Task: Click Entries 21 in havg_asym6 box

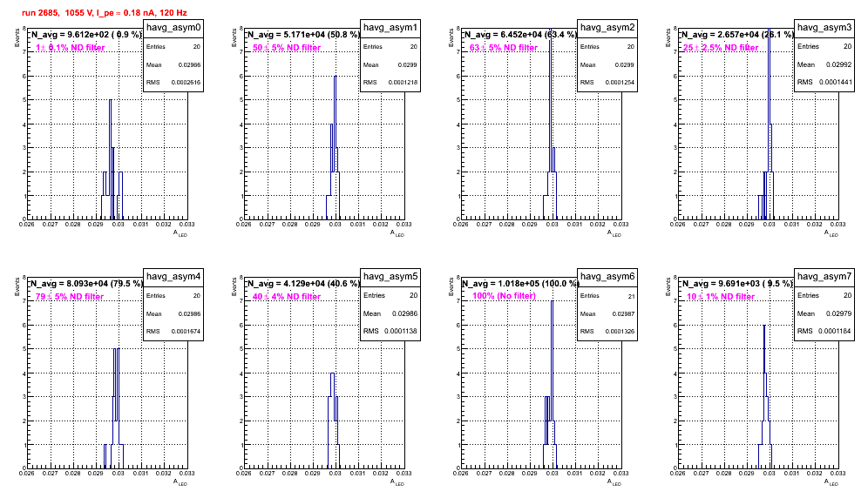Action: pyautogui.click(x=607, y=296)
